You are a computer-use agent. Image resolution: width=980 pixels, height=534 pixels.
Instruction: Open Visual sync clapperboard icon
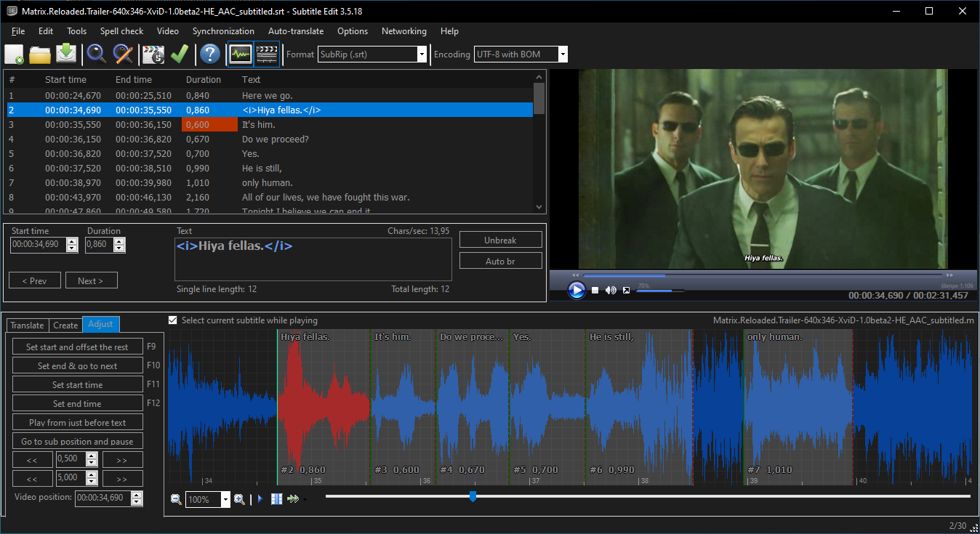[x=153, y=54]
